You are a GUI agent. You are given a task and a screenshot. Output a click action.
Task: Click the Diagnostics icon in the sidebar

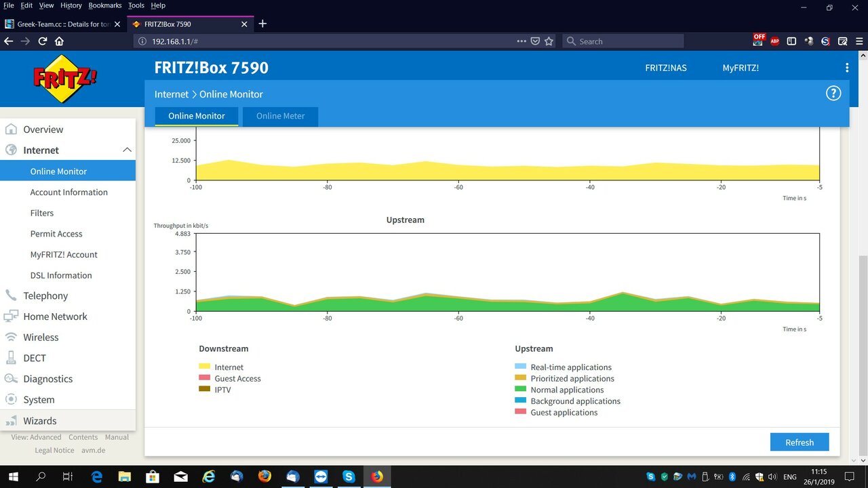point(11,379)
